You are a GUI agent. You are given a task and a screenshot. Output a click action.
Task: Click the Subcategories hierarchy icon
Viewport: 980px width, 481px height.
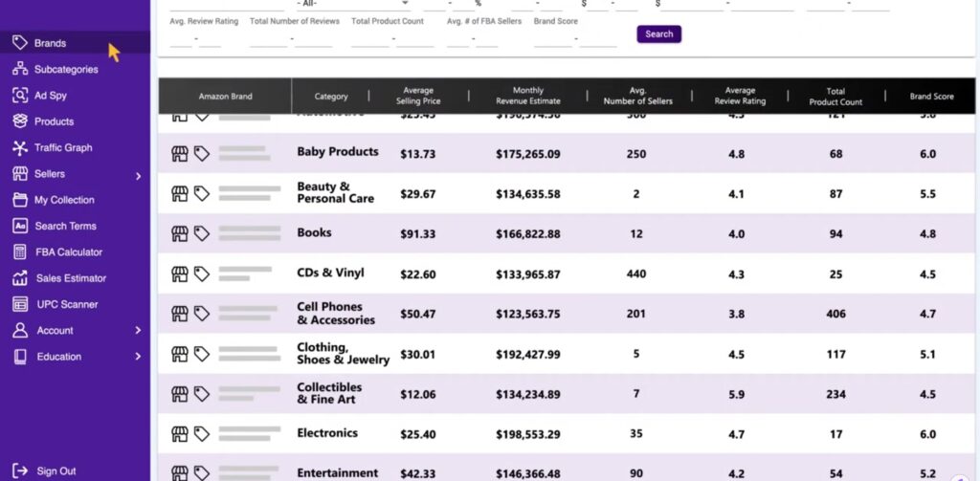point(20,69)
